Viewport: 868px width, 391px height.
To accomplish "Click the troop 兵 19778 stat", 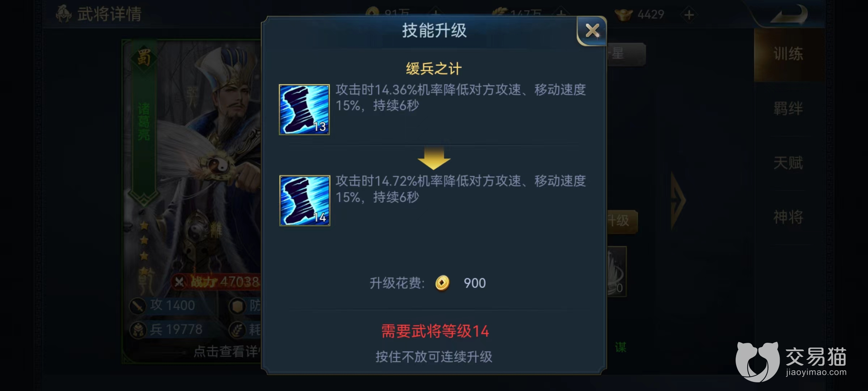I will pos(167,330).
